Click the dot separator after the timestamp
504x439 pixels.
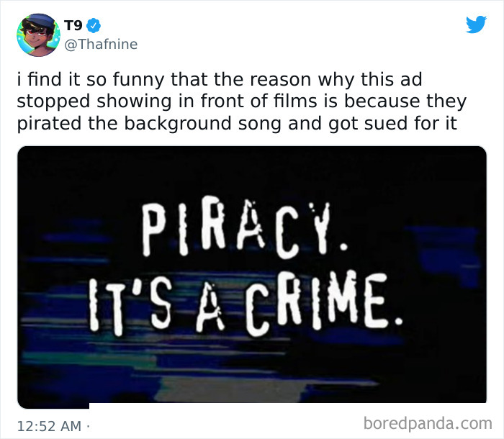click(88, 427)
